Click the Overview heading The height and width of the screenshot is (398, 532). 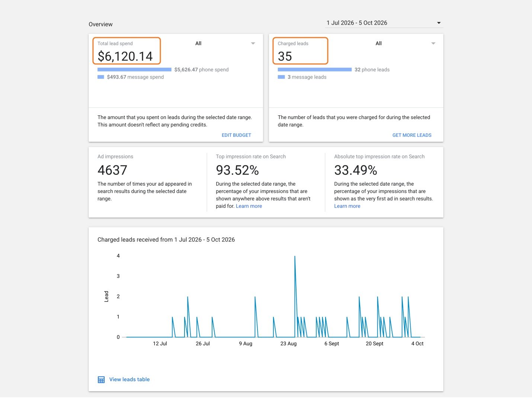pyautogui.click(x=100, y=24)
